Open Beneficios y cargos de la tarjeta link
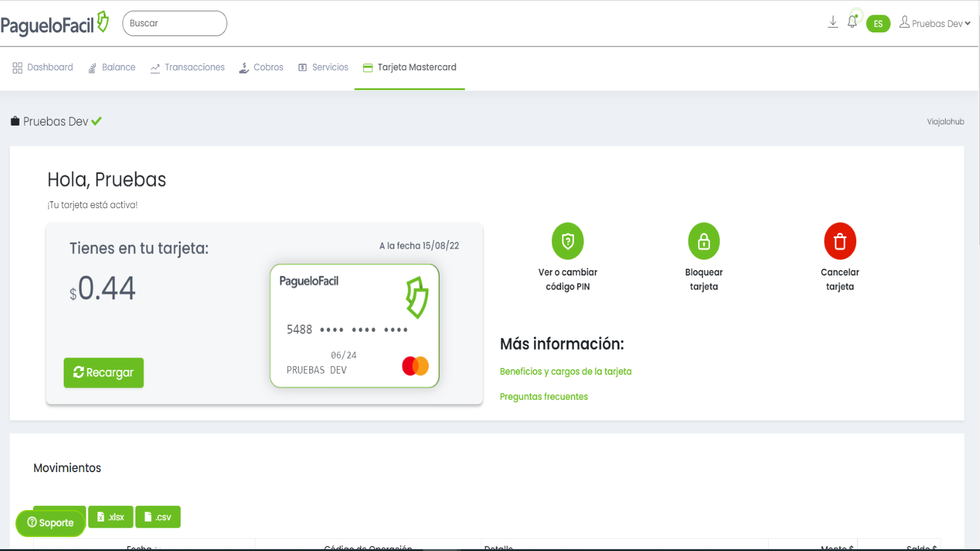This screenshot has width=980, height=551. (565, 372)
